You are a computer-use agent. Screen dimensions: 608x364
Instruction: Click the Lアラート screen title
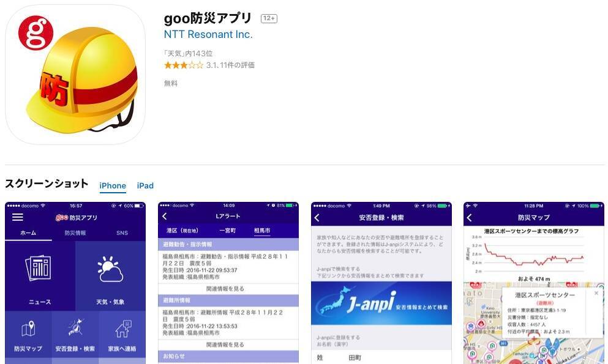pos(228,216)
